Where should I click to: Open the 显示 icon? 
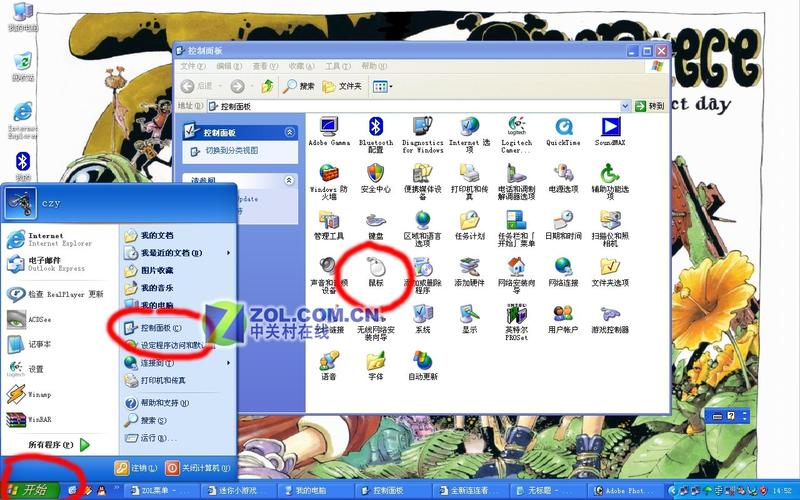pyautogui.click(x=469, y=319)
